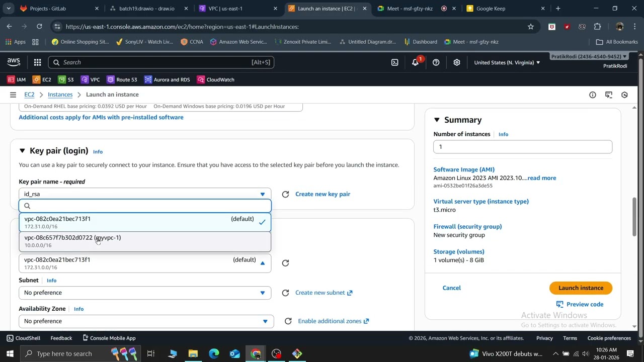Open the IAM service shortcut
The width and height of the screenshot is (644, 362).
[17, 79]
